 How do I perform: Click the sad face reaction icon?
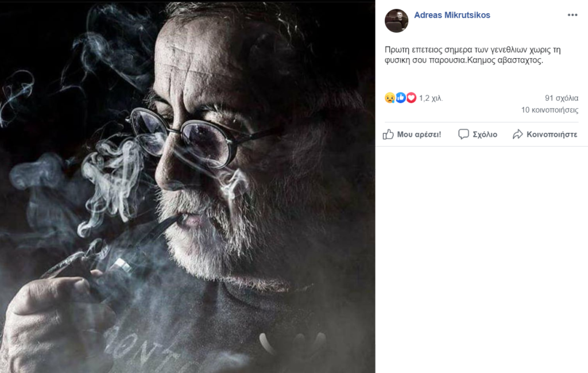[389, 98]
